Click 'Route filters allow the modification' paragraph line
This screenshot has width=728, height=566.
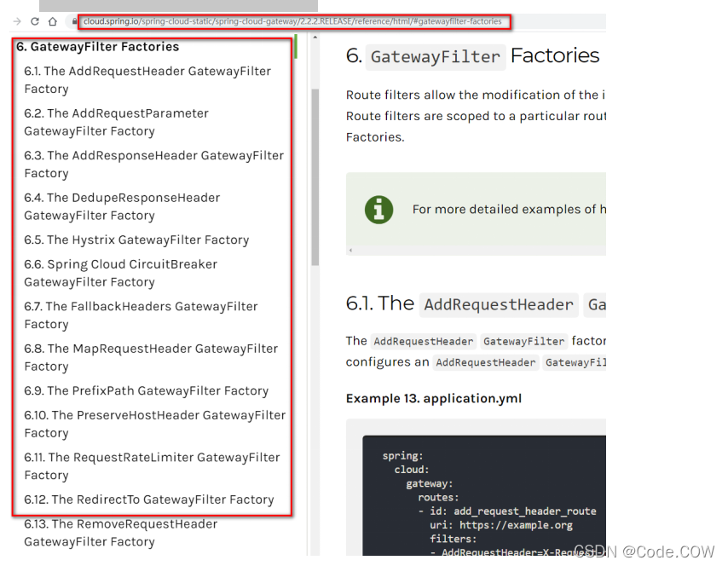pyautogui.click(x=476, y=95)
